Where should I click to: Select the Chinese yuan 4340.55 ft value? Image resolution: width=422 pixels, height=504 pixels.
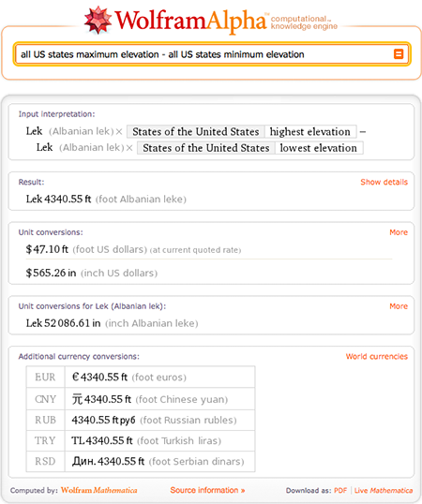tap(101, 399)
